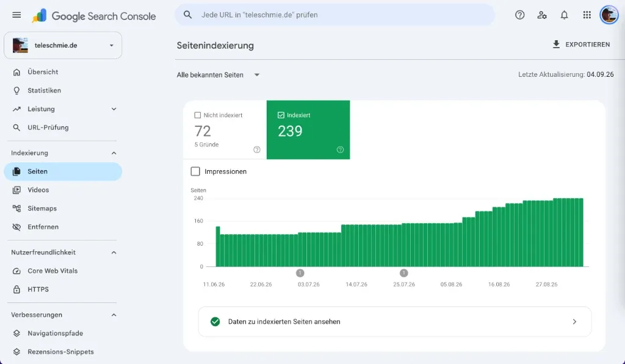Uncheck the Indexiert checkbox
The height and width of the screenshot is (364, 625).
click(281, 115)
